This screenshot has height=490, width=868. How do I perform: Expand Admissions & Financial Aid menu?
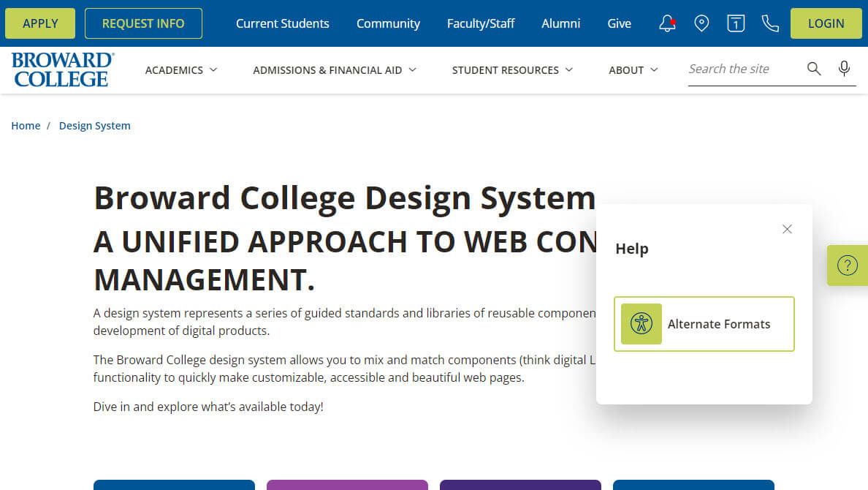coord(335,69)
